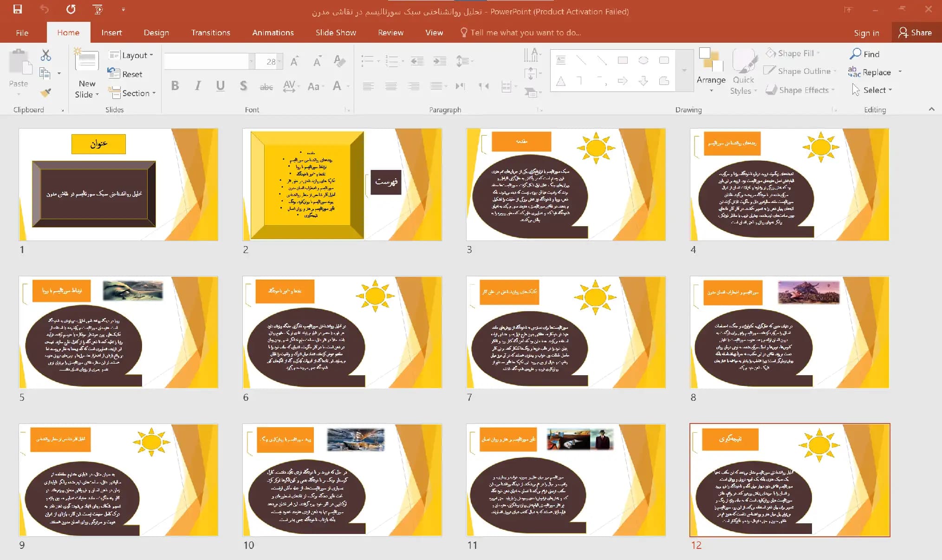Click the Reset button in Slides group
The height and width of the screenshot is (560, 942).
125,74
